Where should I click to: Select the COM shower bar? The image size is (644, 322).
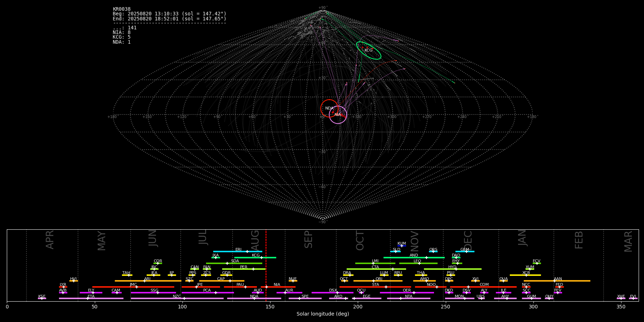pyautogui.click(x=483, y=287)
